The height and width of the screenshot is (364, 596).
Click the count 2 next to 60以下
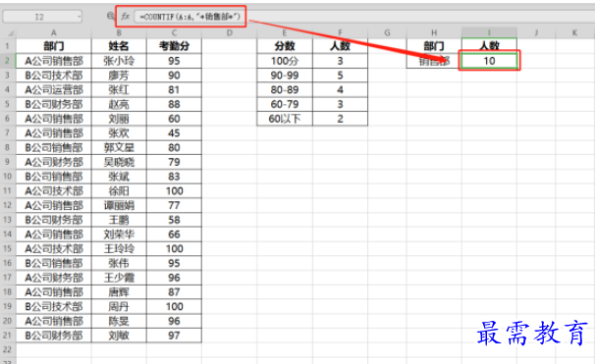(x=340, y=119)
